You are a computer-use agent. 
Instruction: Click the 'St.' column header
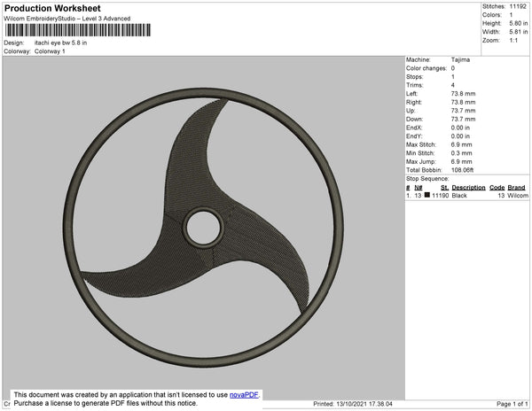tap(444, 188)
